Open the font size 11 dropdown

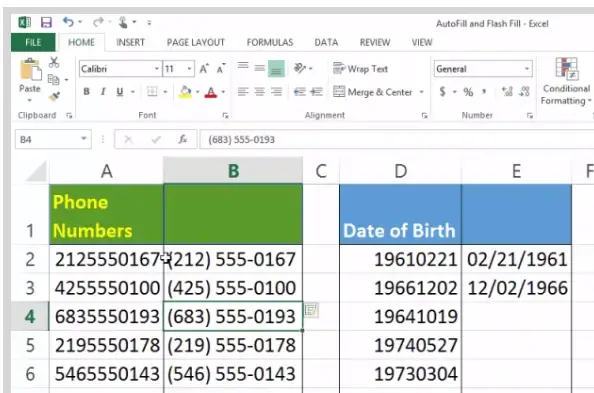189,69
